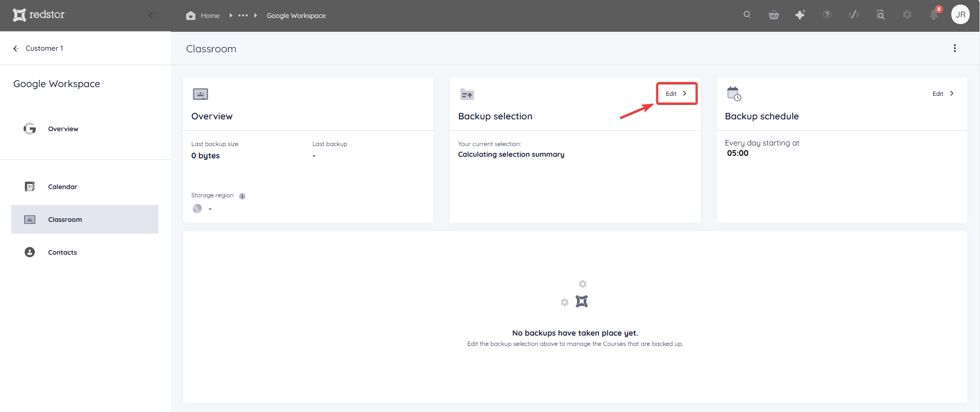
Task: Open the help question mark icon
Action: pos(827,15)
